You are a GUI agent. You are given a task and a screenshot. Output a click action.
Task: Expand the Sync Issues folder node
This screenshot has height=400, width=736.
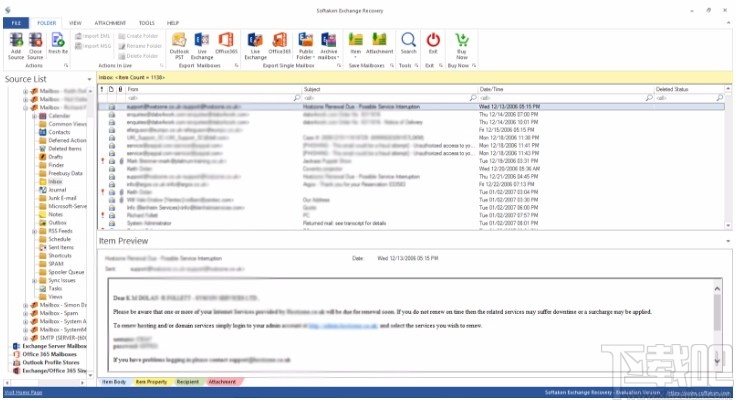[34, 280]
